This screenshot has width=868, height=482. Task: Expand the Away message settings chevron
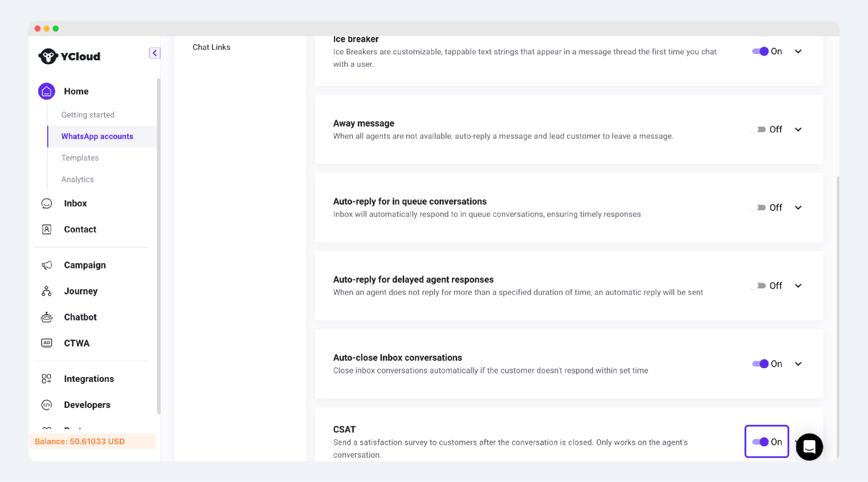tap(798, 130)
